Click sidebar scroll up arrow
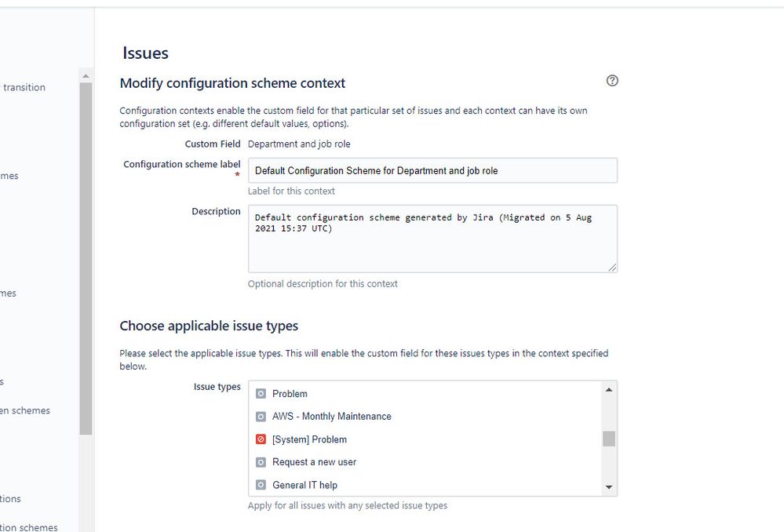This screenshot has height=532, width=784. [86, 76]
